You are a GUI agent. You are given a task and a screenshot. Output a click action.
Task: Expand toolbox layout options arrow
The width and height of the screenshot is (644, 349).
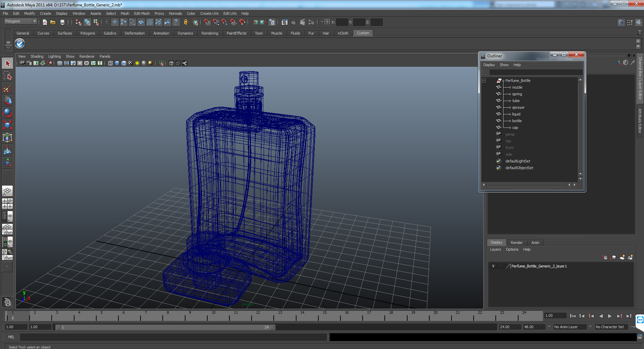[7, 267]
